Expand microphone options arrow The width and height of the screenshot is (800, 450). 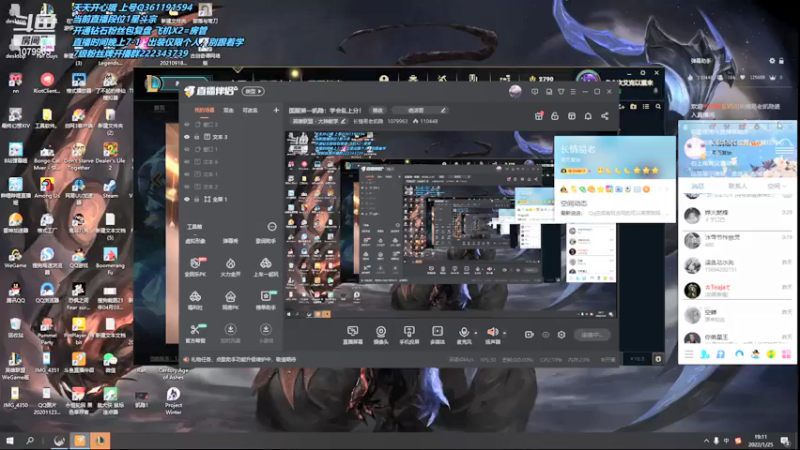pos(476,333)
